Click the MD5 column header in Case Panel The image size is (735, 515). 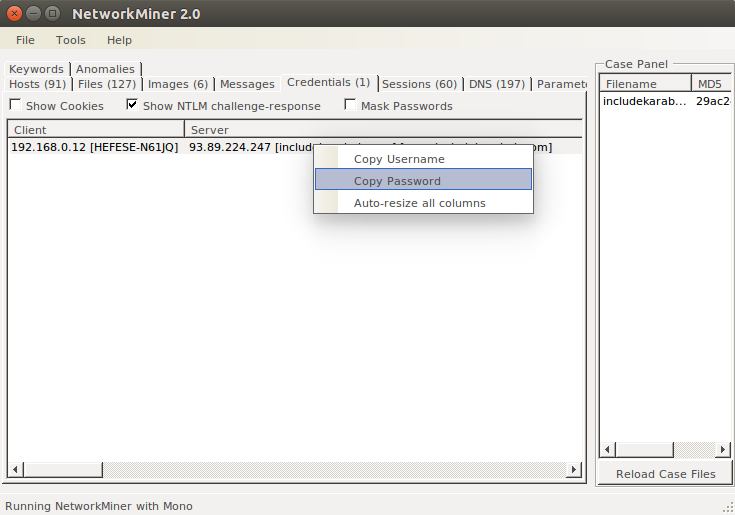pyautogui.click(x=711, y=84)
